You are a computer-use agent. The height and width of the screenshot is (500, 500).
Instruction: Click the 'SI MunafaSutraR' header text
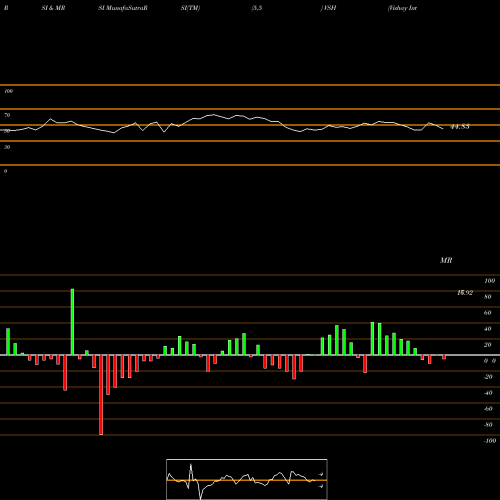123,8
